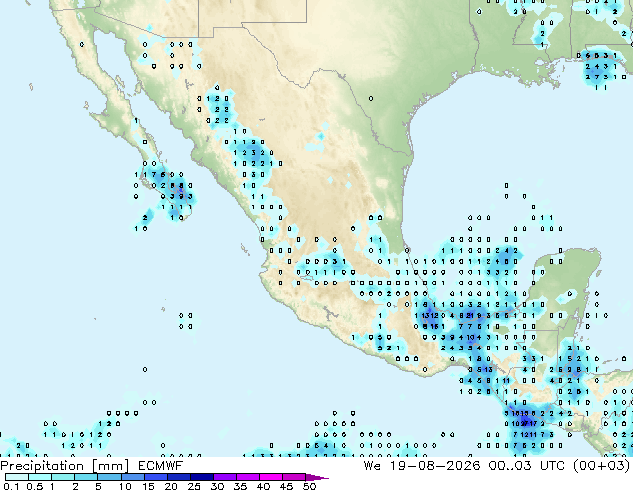Click the '40' legend scale label
This screenshot has height=490, width=634.
coord(263,486)
